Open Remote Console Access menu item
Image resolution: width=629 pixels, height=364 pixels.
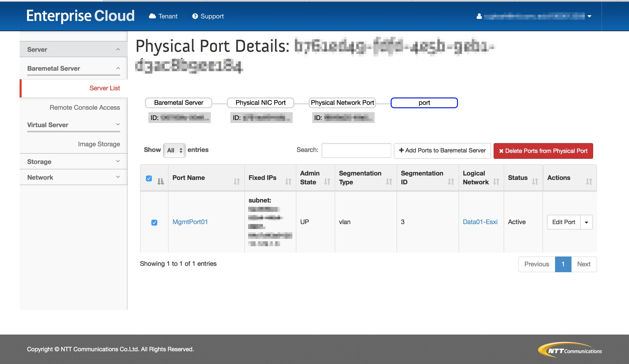tap(85, 108)
